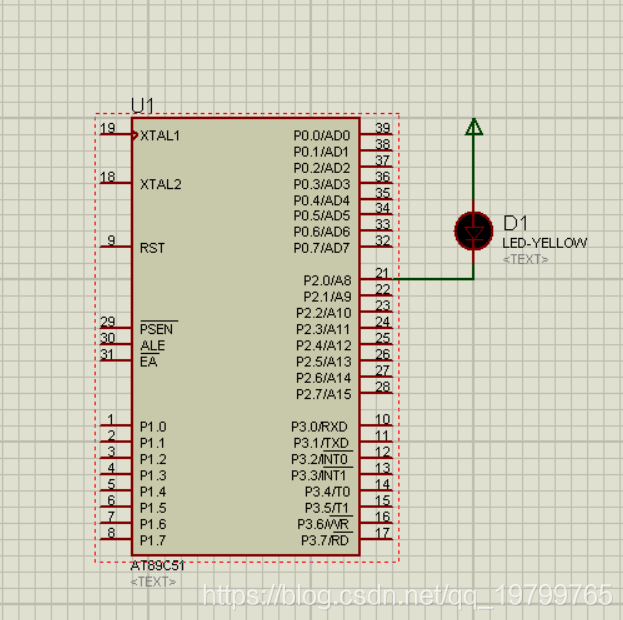Viewport: 623px width, 620px height.
Task: Select the yellow LED symbol D1
Action: tap(474, 231)
